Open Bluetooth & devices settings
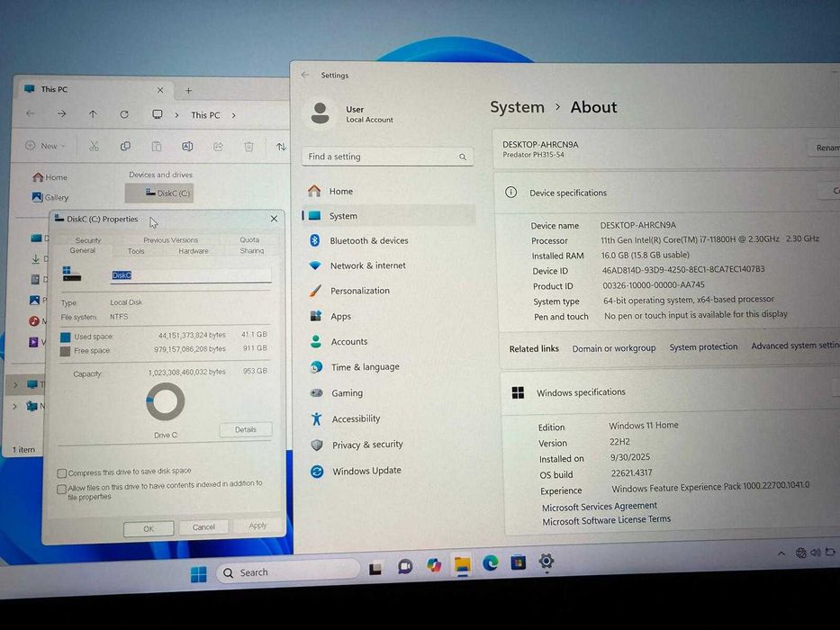Viewport: 840px width, 630px height. tap(388, 240)
